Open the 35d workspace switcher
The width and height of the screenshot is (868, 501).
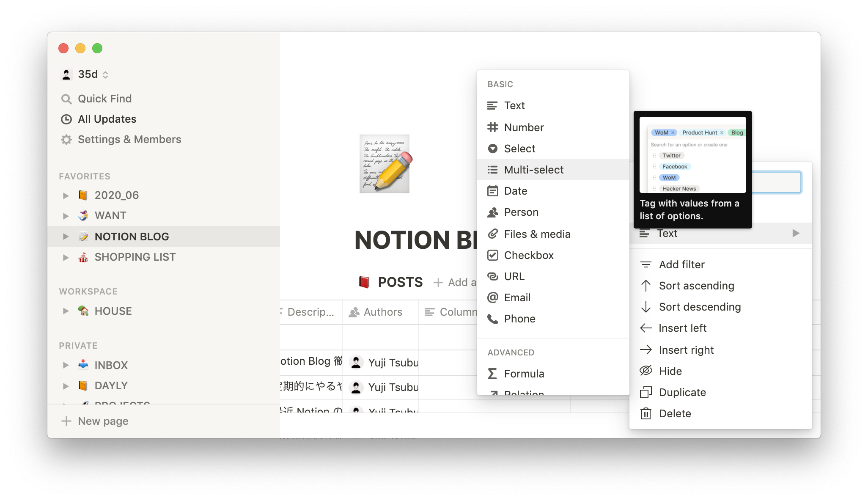click(x=85, y=74)
